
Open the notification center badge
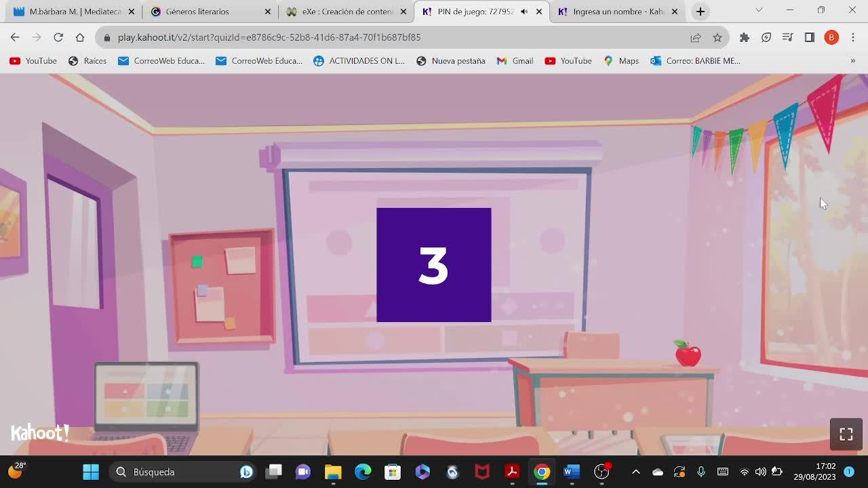(849, 472)
